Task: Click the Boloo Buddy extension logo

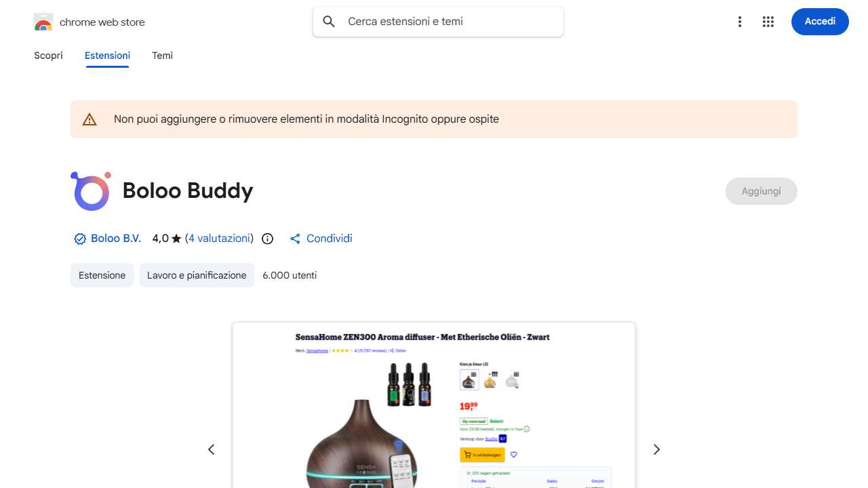Action: [x=91, y=191]
